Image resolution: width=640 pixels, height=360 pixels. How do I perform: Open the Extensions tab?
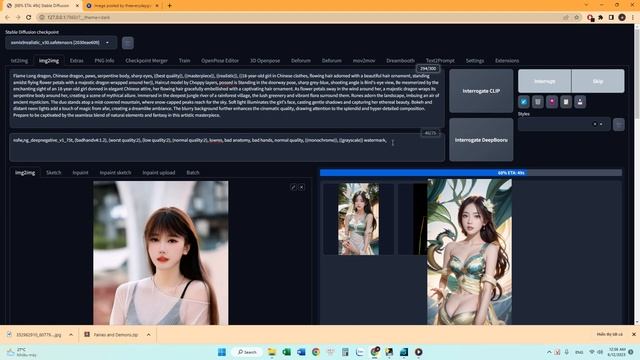click(507, 60)
